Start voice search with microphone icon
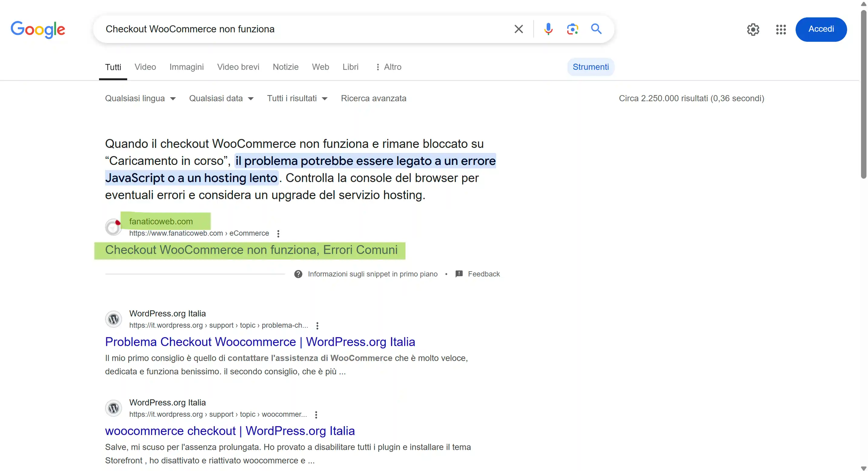Image resolution: width=868 pixels, height=471 pixels. coord(548,29)
